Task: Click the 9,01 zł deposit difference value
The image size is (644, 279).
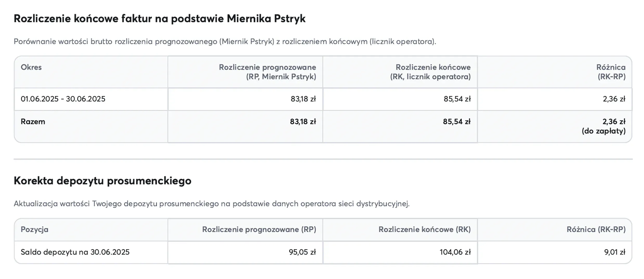Action: (x=615, y=252)
